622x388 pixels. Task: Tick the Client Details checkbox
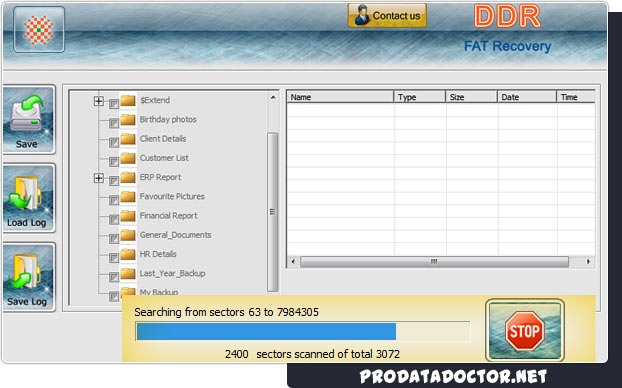(x=114, y=142)
